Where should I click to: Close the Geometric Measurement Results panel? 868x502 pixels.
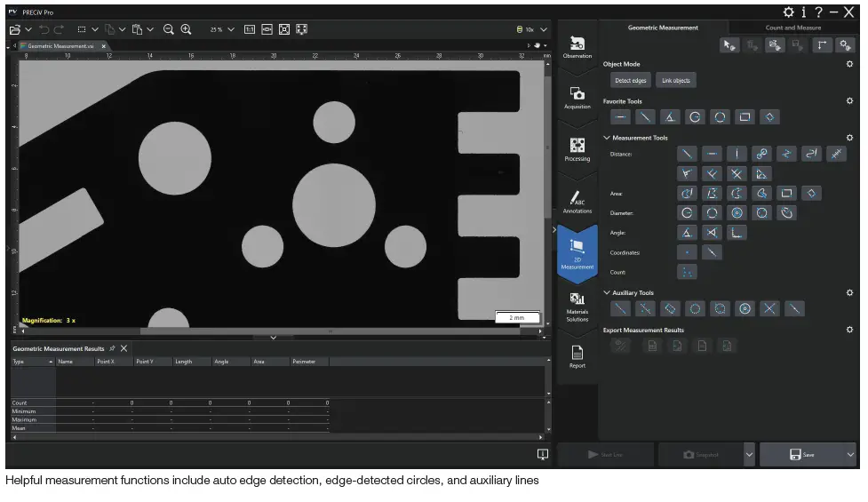coord(124,348)
